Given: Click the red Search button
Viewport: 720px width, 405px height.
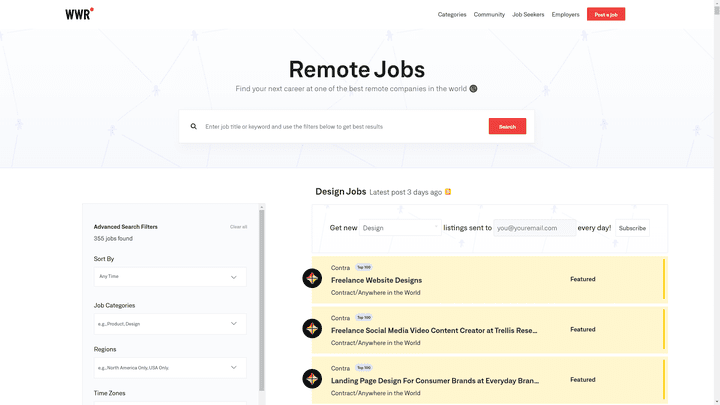Looking at the screenshot, I should pos(507,126).
